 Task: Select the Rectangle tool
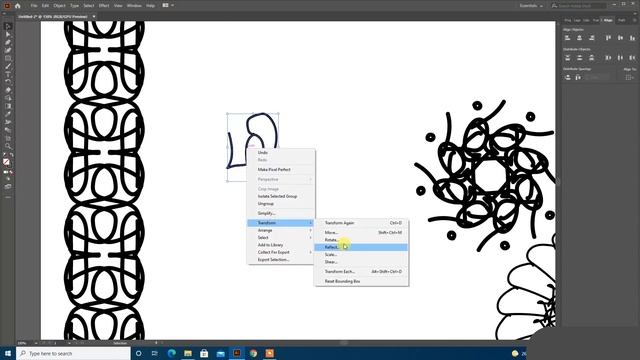7,58
